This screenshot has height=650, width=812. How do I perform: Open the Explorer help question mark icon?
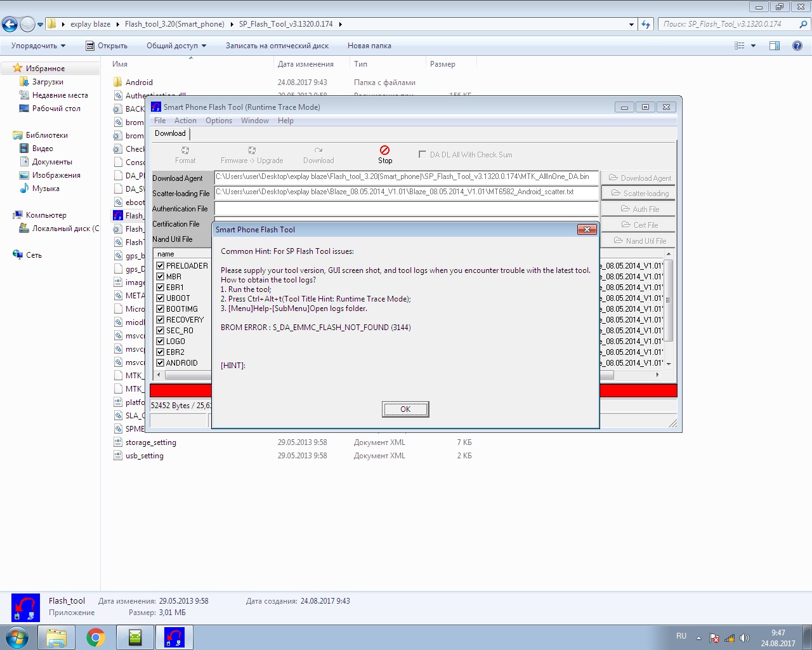point(797,46)
